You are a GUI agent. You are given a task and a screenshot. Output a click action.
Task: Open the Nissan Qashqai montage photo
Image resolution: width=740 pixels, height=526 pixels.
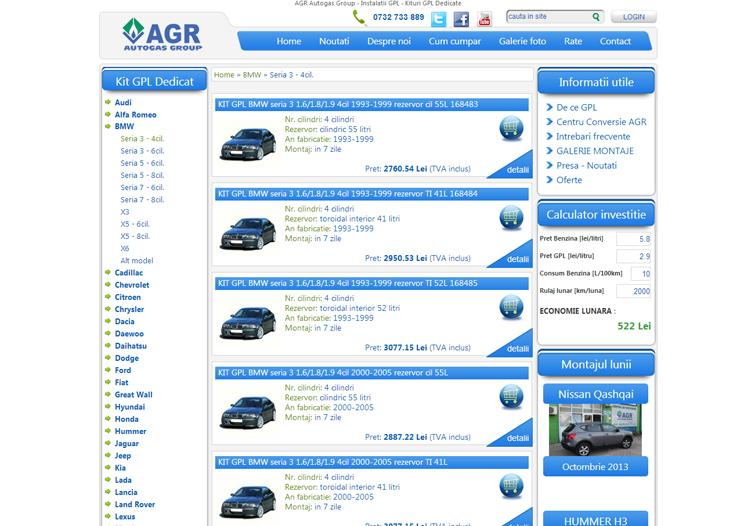click(595, 430)
